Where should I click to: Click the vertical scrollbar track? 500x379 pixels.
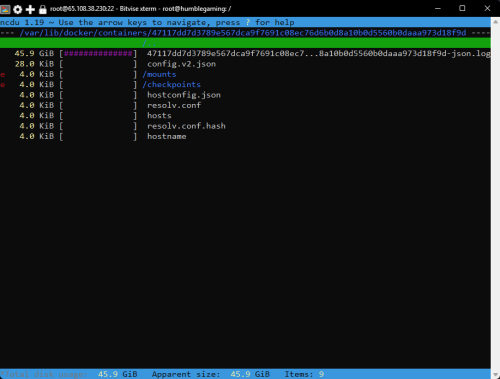495,198
